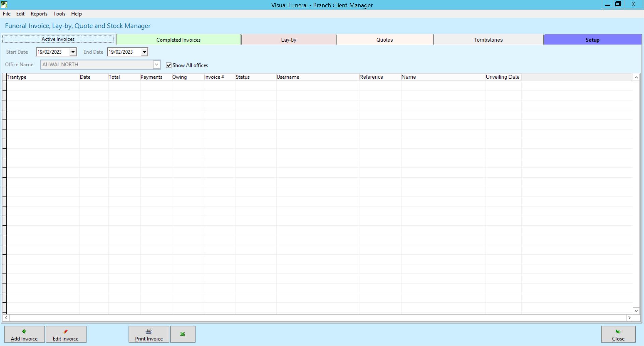Expand the Office Name combo box
The image size is (644, 346).
point(157,64)
